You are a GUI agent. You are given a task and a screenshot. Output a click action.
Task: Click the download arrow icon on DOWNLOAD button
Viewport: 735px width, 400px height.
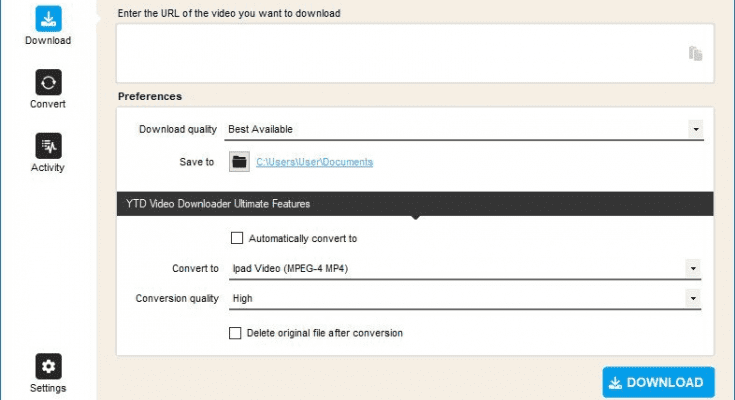tap(615, 383)
